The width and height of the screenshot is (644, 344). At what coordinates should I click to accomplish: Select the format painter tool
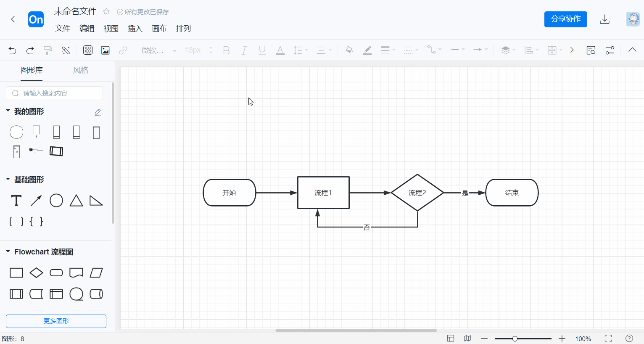(x=48, y=50)
